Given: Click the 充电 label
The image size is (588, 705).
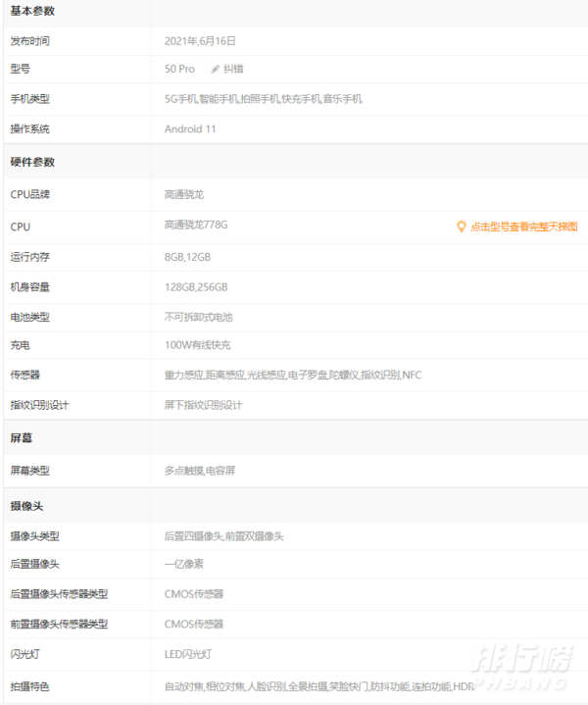Looking at the screenshot, I should coord(21,345).
